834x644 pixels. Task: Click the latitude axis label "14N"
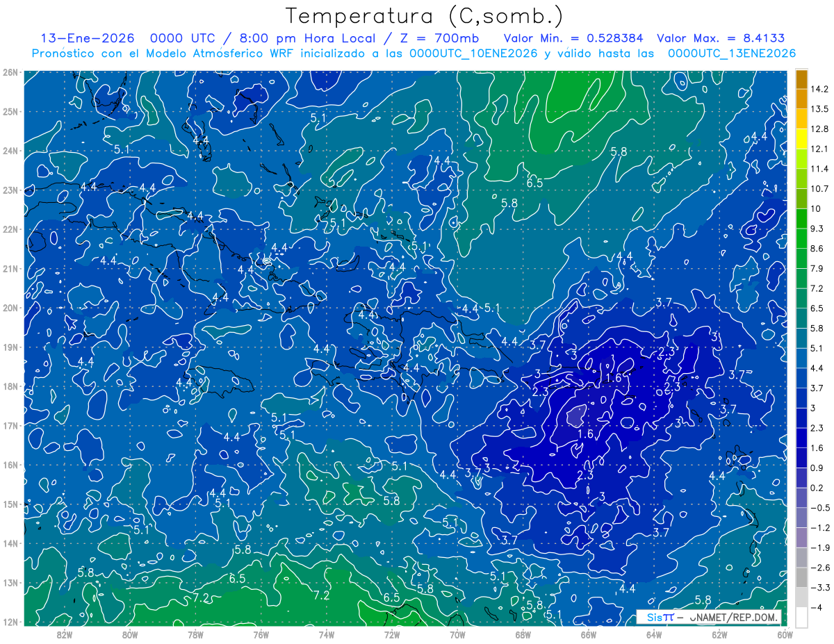pos(10,543)
